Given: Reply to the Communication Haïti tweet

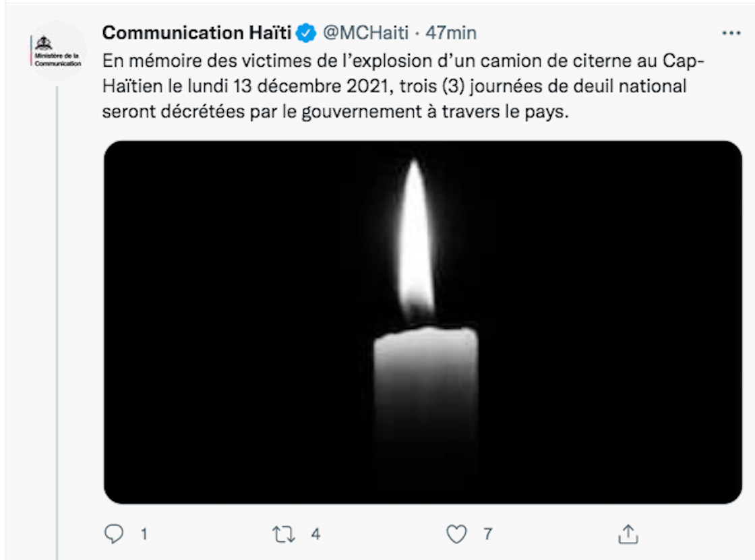Looking at the screenshot, I should [114, 535].
